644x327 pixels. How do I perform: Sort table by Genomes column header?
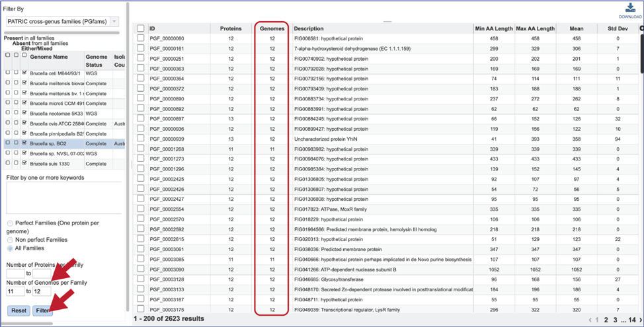(272, 29)
